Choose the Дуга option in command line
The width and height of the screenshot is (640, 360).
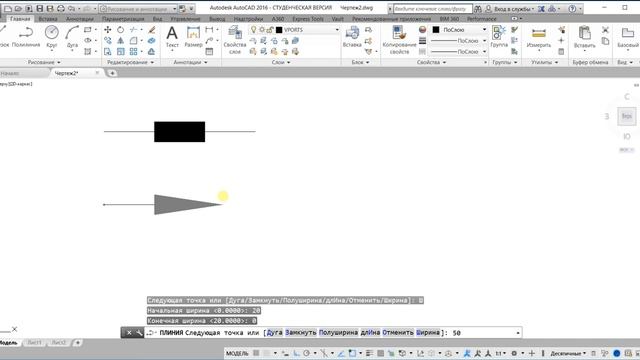274,333
